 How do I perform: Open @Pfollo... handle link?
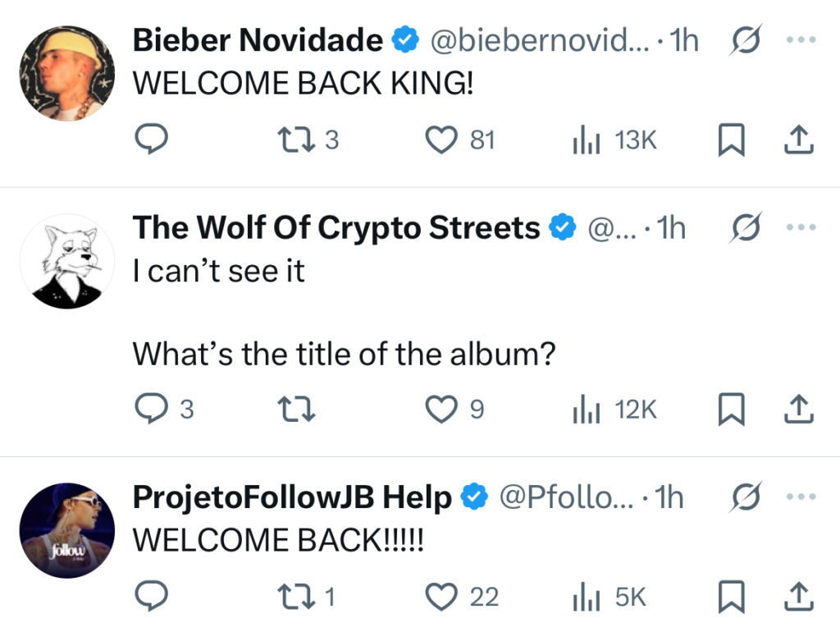pyautogui.click(x=566, y=497)
